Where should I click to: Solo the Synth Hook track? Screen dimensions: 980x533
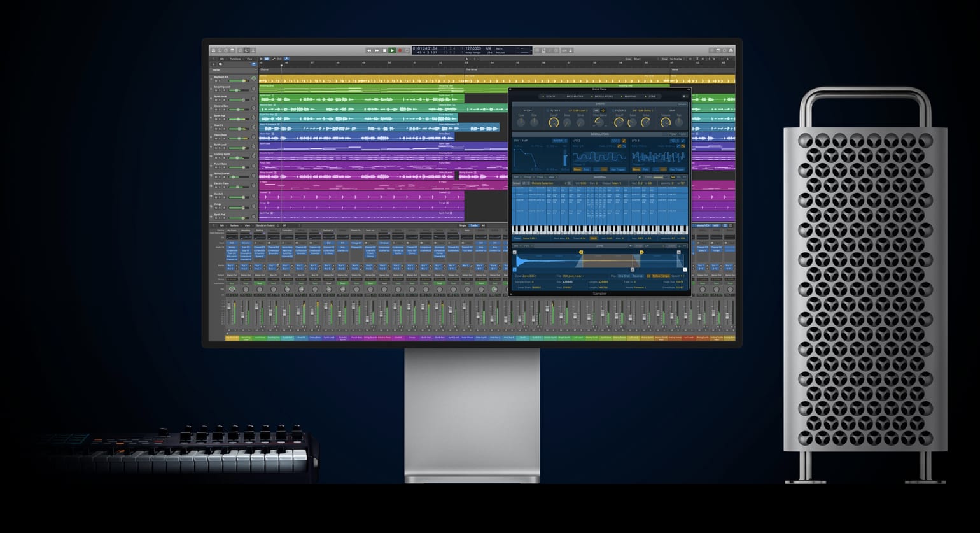click(220, 100)
